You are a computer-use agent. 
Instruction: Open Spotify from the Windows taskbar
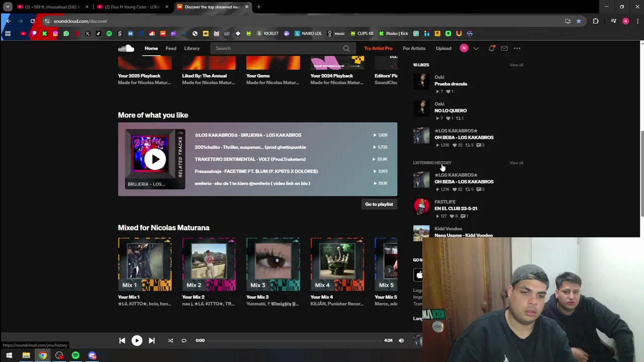click(75, 356)
